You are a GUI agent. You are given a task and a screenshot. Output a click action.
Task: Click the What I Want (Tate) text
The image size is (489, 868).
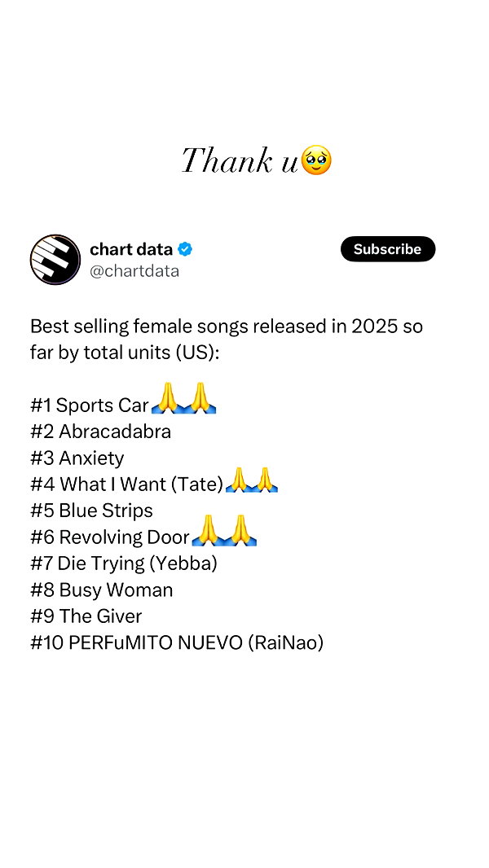[141, 484]
